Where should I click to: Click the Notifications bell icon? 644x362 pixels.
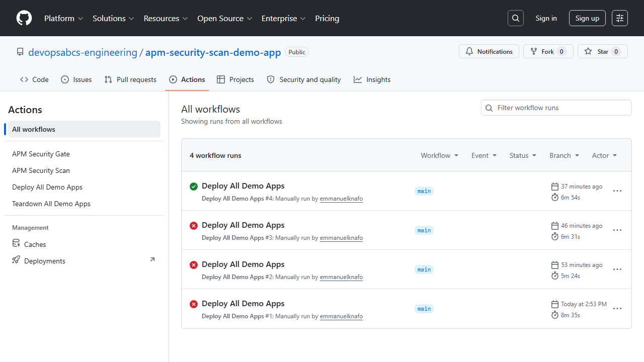pos(469,51)
